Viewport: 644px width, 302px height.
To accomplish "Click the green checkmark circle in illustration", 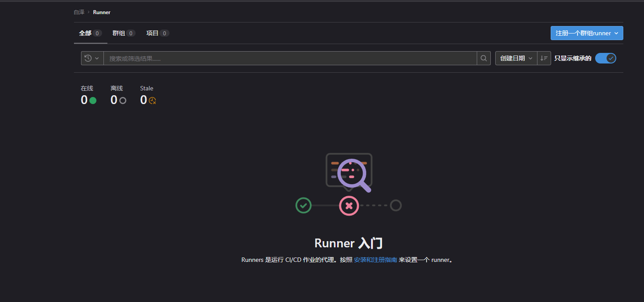I will (x=303, y=205).
